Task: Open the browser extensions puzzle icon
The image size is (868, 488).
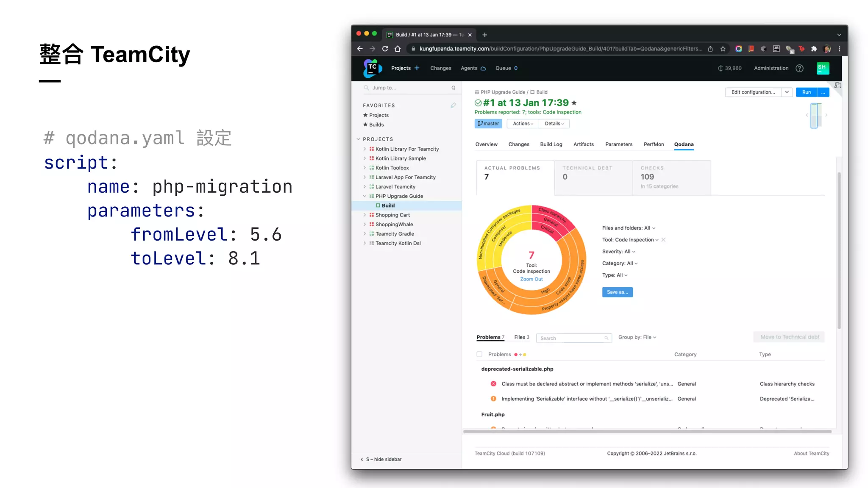Action: point(814,49)
